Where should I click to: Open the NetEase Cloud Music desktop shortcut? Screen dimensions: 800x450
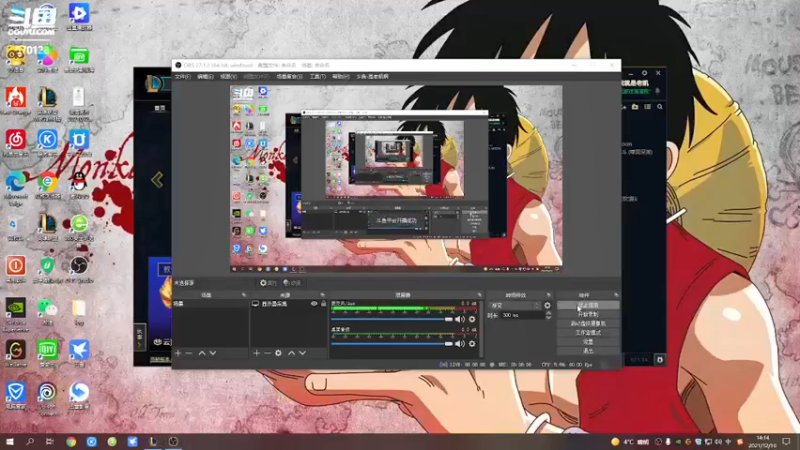point(16,144)
